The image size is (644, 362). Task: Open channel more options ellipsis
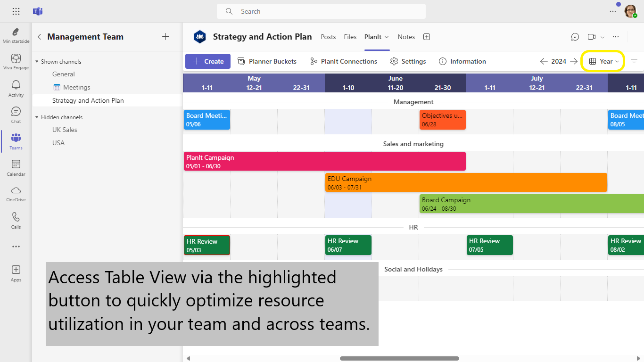tap(616, 37)
